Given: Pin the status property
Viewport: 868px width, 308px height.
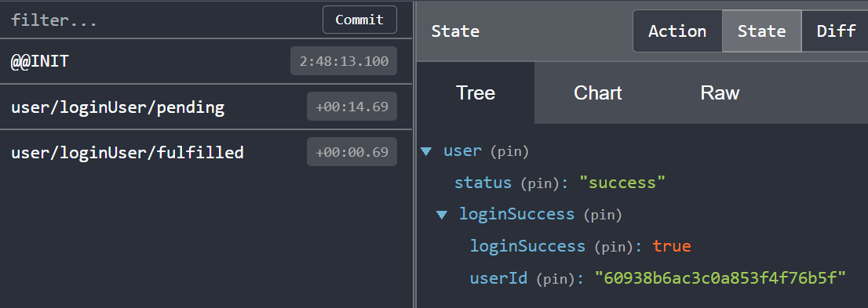Looking at the screenshot, I should point(540,183).
